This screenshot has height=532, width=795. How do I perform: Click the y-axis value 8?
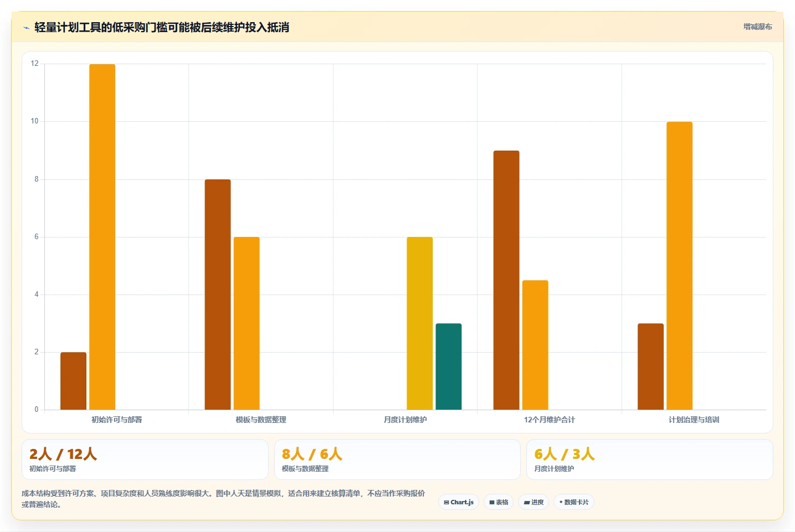pyautogui.click(x=37, y=179)
